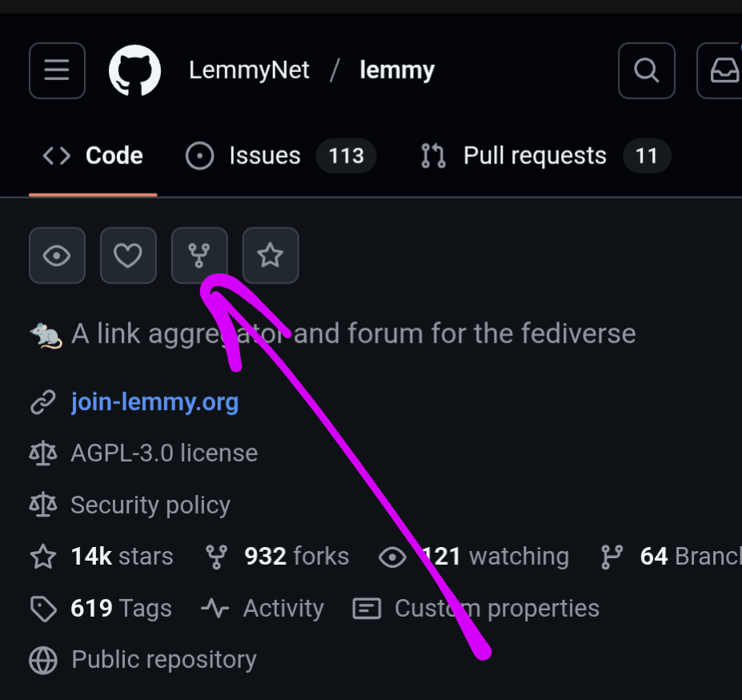Open the Pull requests tab

[545, 156]
